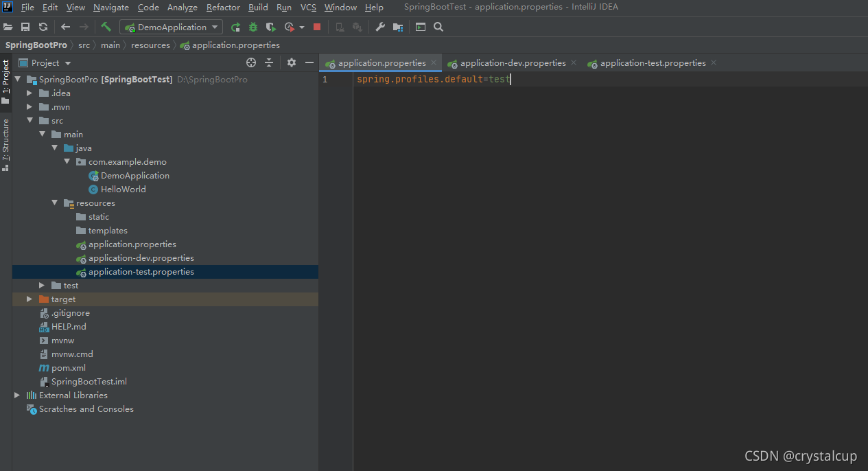Collapse the resources folder arrow
This screenshot has width=868, height=471.
tap(54, 203)
